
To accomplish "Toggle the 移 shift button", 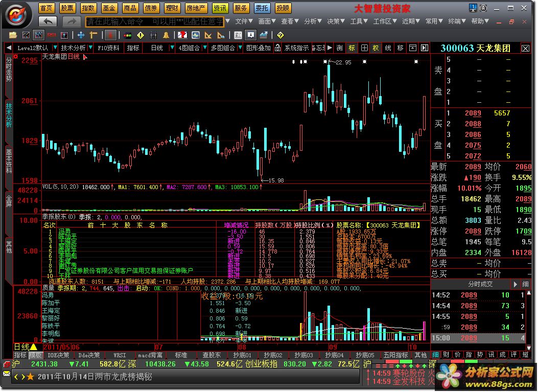I will click(400, 48).
